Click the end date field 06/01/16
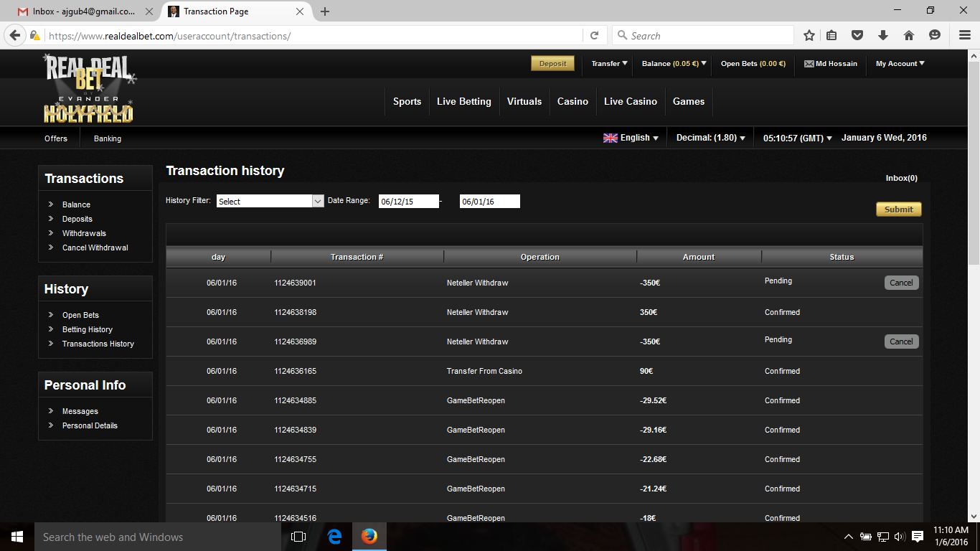 coord(489,202)
